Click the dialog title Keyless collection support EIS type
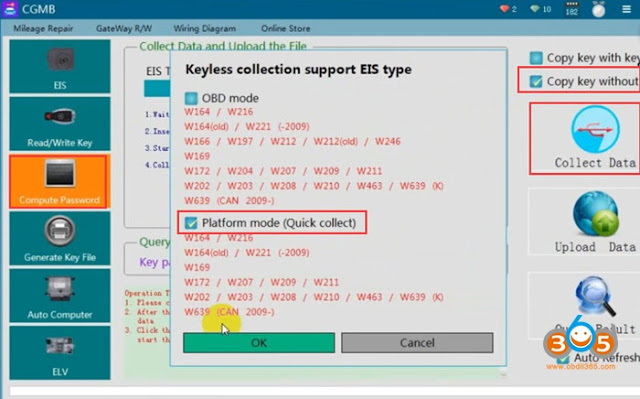Screen dimensions: 640x399 298,70
